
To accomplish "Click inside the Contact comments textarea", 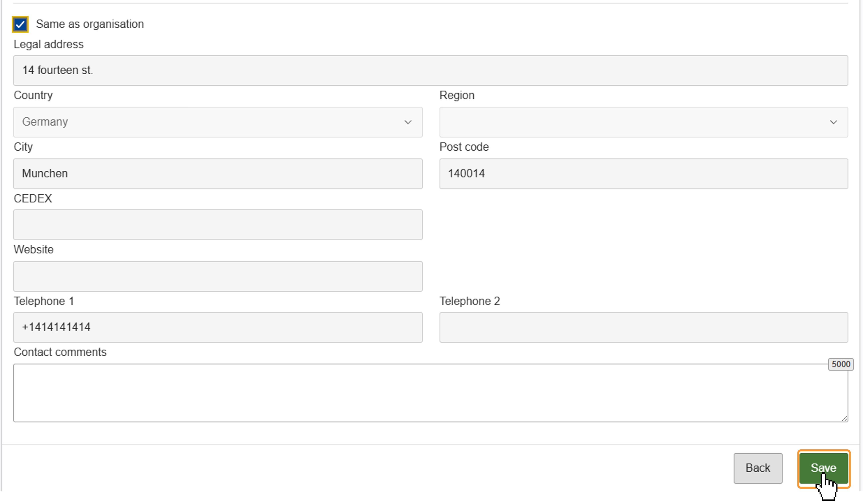I will pos(430,393).
